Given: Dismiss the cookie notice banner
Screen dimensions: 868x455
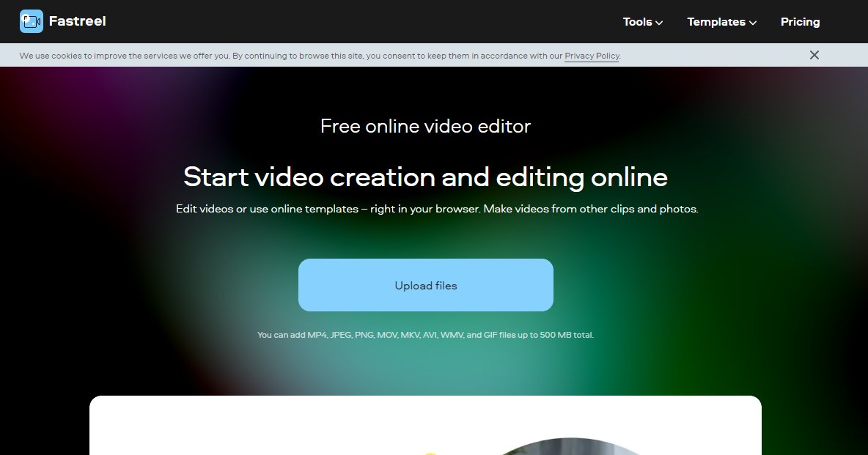Looking at the screenshot, I should (x=814, y=55).
